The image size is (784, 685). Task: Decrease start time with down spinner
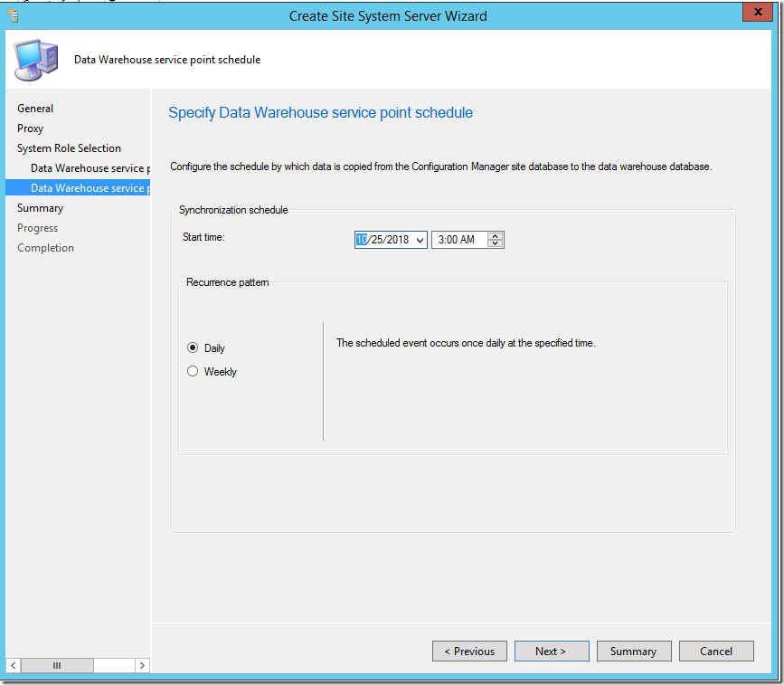[x=495, y=243]
